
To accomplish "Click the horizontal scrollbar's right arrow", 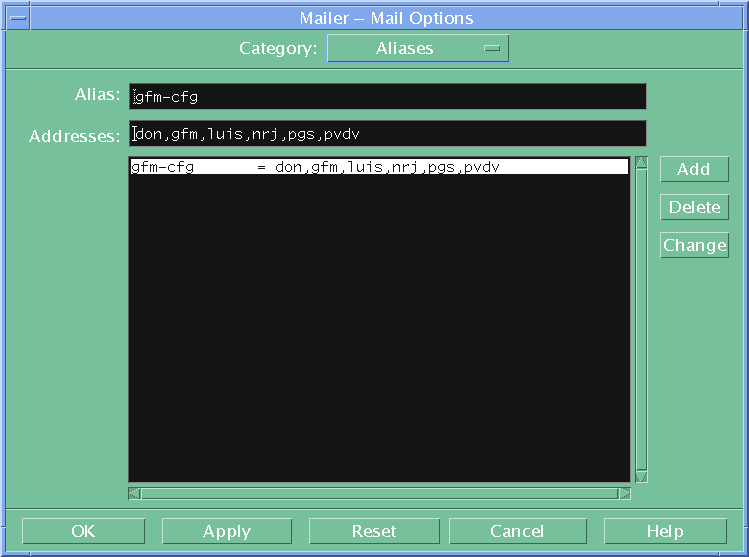I will [625, 493].
